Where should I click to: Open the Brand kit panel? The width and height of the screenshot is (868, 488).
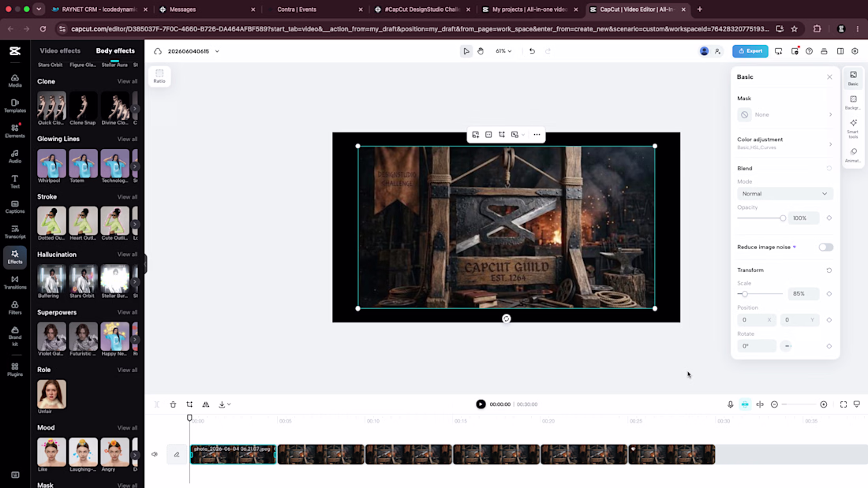(x=15, y=336)
